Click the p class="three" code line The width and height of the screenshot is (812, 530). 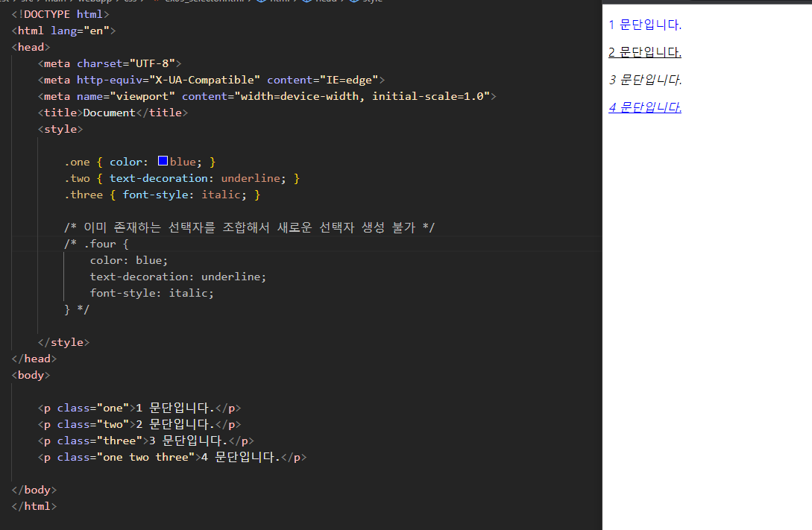tap(146, 441)
